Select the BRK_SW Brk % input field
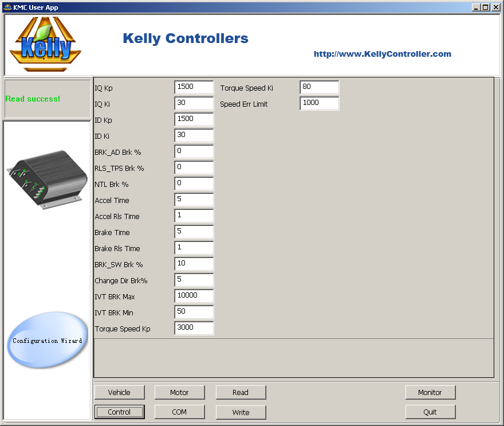Viewport: 504px width, 426px height. [194, 264]
